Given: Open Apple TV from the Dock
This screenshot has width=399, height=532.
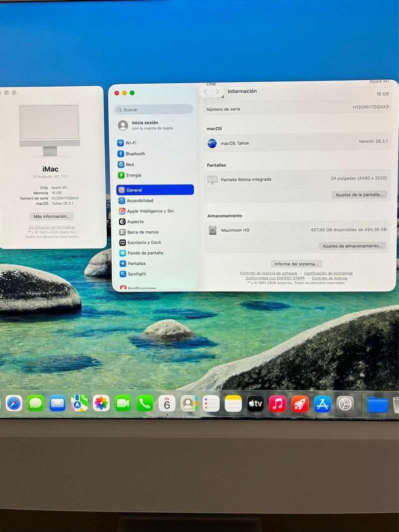Looking at the screenshot, I should [x=255, y=404].
